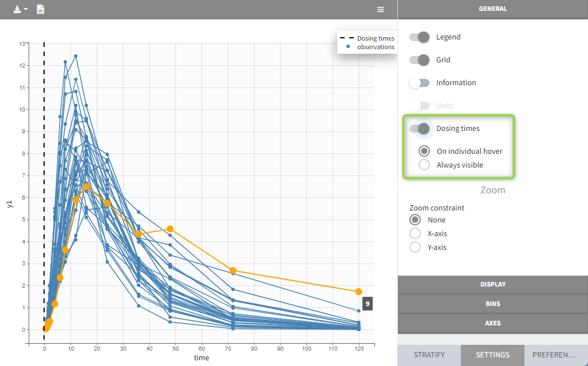This screenshot has width=588, height=366.
Task: Enable the Information toggle
Action: coord(419,83)
